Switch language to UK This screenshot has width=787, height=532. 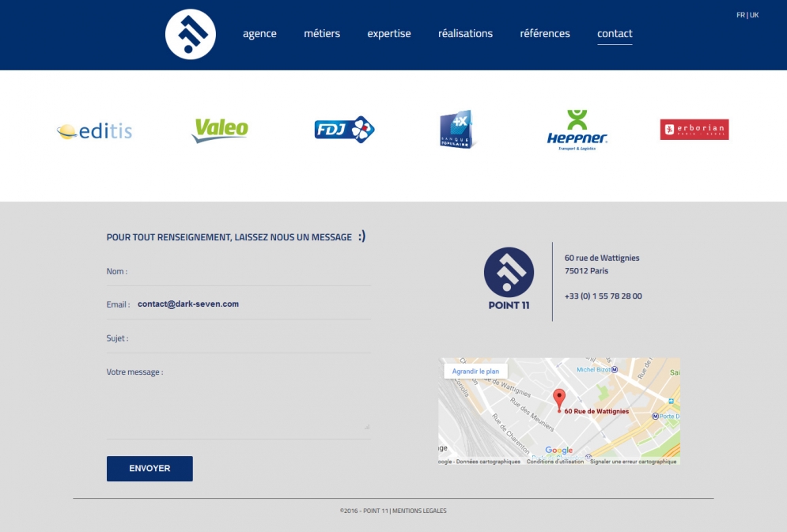point(754,15)
